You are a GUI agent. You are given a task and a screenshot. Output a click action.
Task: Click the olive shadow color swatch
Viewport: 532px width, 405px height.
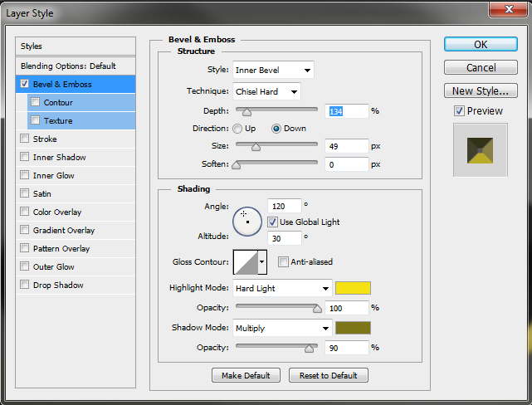point(353,328)
